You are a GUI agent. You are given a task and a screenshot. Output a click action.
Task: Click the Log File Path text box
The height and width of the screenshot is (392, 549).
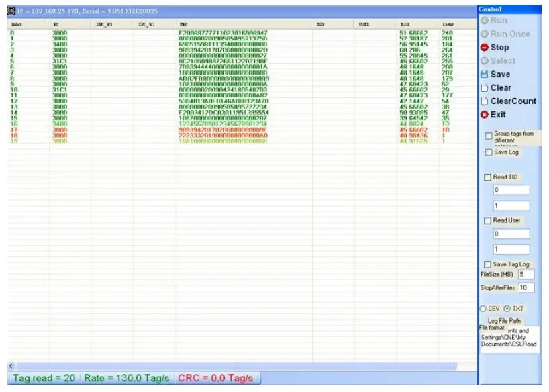click(509, 340)
